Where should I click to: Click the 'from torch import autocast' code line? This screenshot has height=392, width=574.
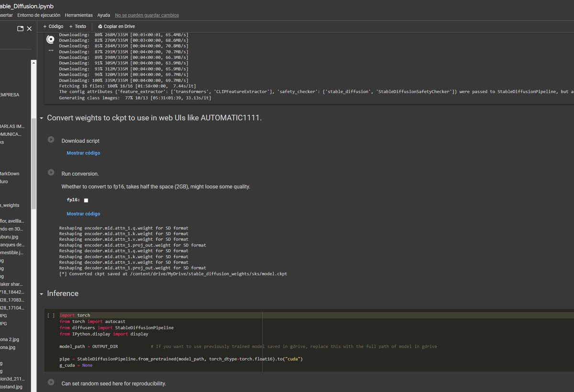[92, 321]
